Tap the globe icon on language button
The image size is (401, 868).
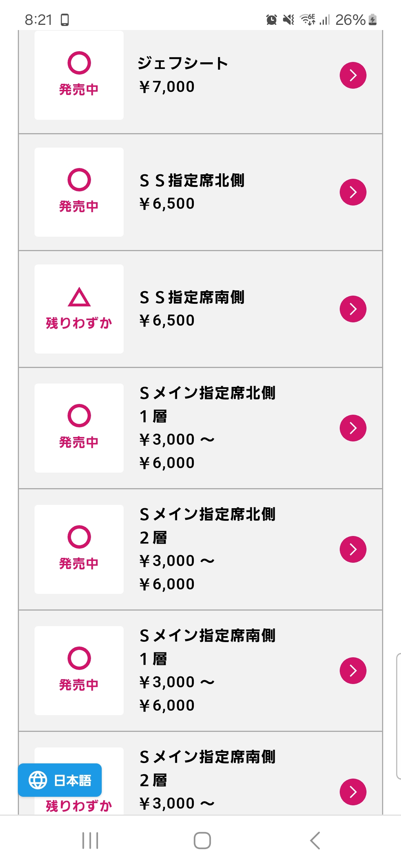point(38,780)
